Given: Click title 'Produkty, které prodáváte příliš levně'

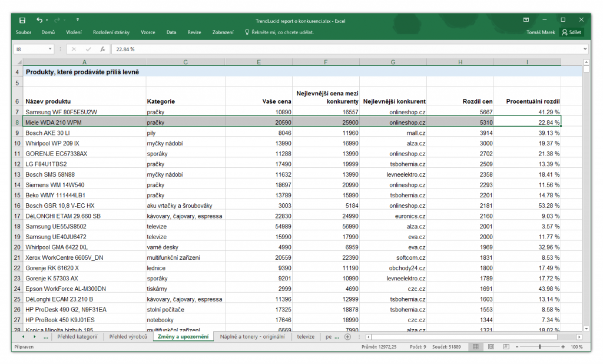Looking at the screenshot, I should tap(82, 72).
